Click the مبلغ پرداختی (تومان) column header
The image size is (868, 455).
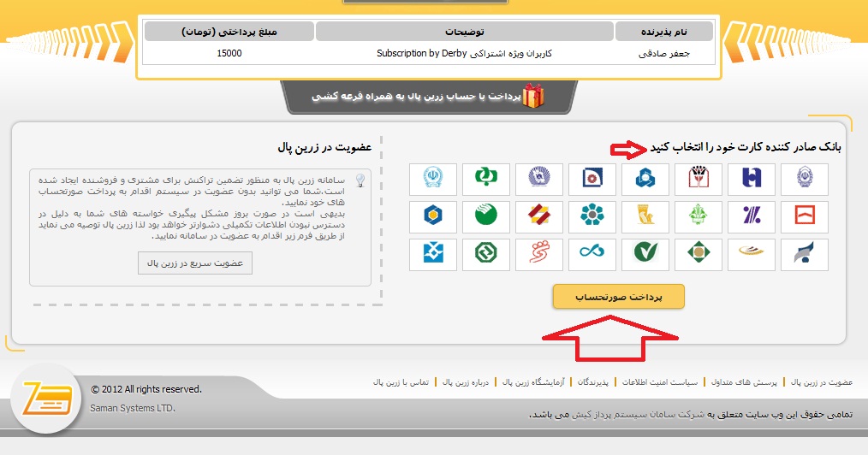pos(229,32)
